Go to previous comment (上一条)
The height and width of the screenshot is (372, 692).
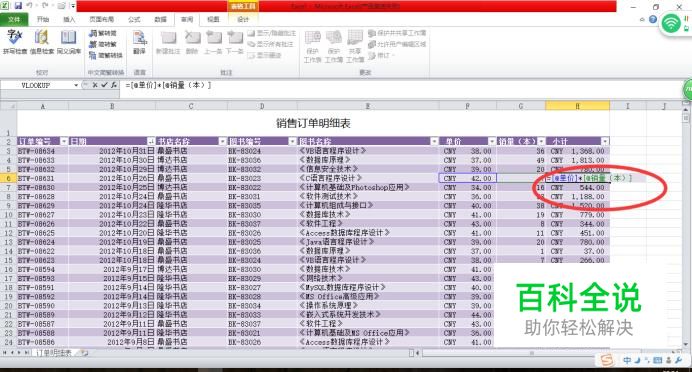tap(213, 42)
